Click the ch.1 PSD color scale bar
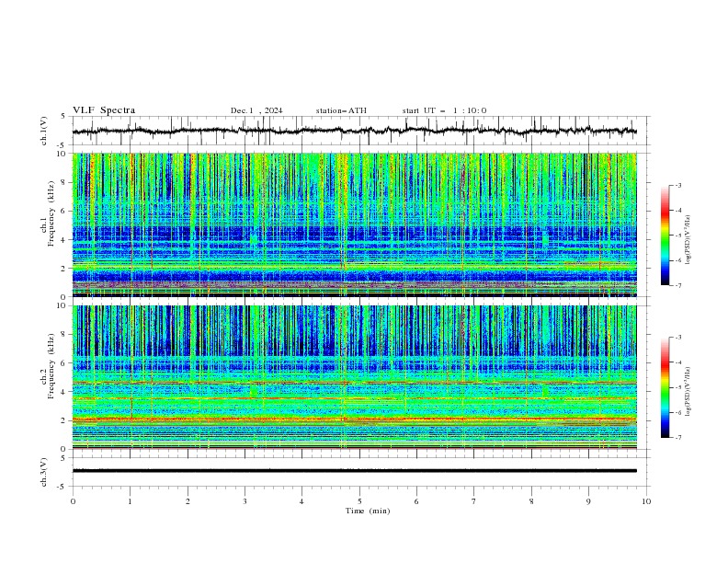This screenshot has height=563, width=728. click(665, 236)
